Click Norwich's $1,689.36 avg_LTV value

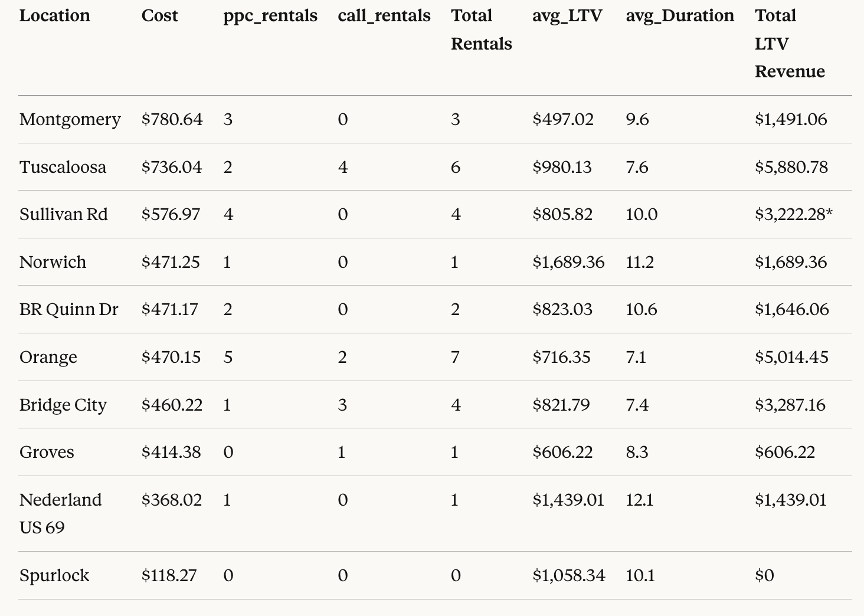(x=568, y=262)
